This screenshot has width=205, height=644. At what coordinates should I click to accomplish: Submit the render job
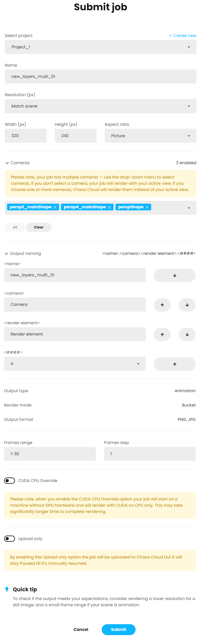click(x=119, y=629)
